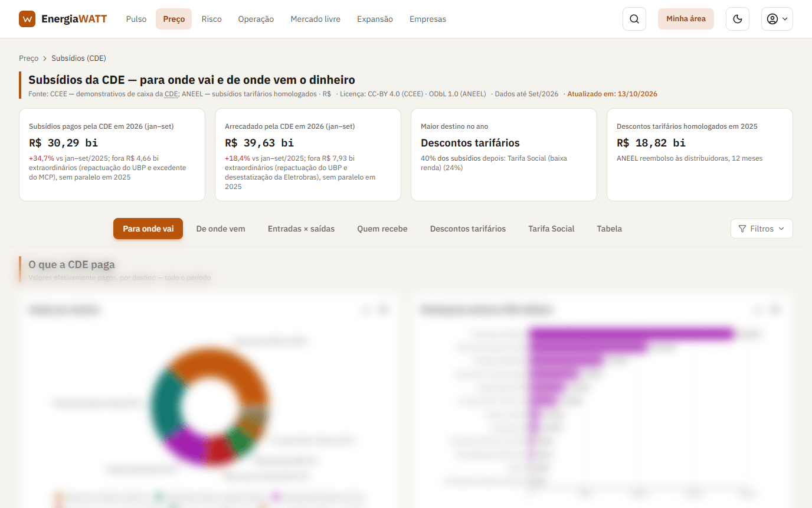Open the search magnifier button
Viewport: 812px width, 508px height.
pos(634,19)
